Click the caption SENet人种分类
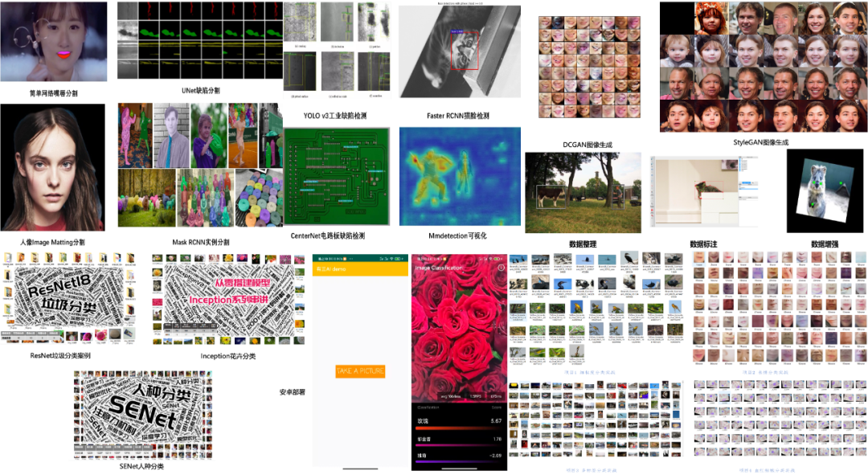868x475 pixels. 141,467
